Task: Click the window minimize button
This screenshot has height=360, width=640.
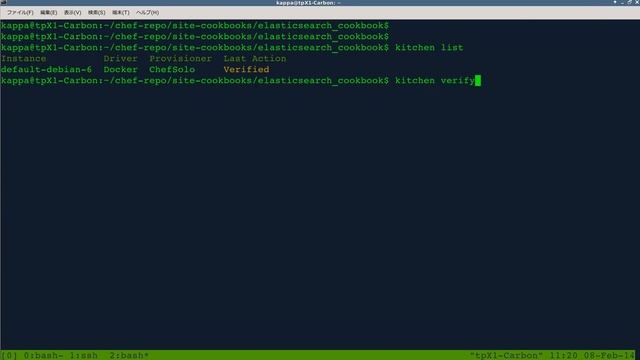Action: (x=622, y=2)
